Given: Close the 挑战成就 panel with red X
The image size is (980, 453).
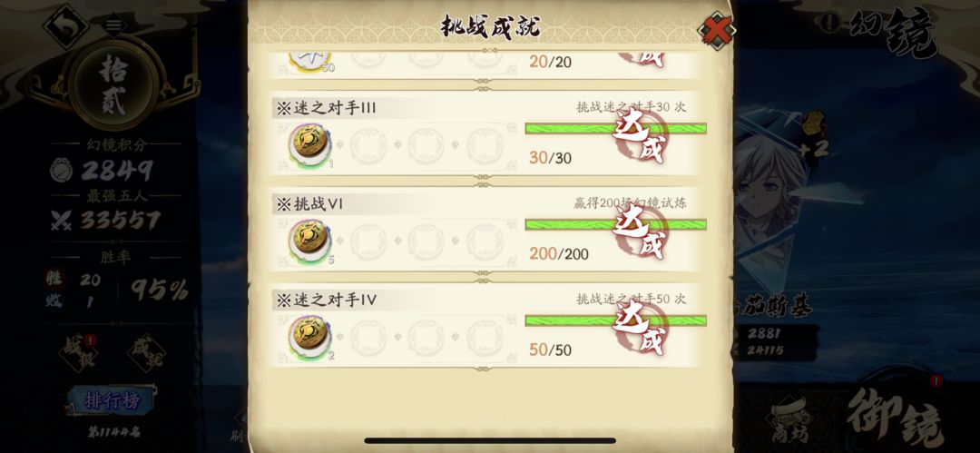Looking at the screenshot, I should pyautogui.click(x=716, y=29).
